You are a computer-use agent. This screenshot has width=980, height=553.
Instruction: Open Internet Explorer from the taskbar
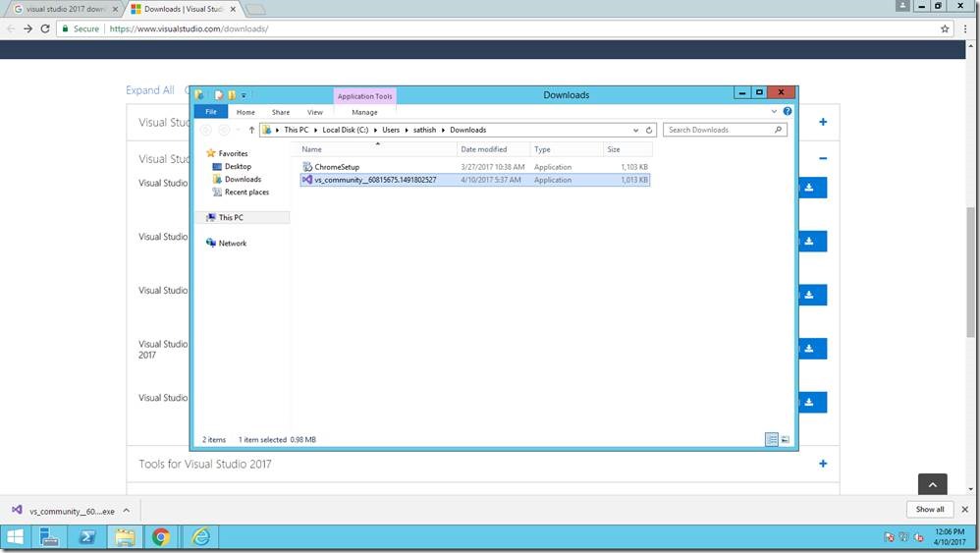200,536
